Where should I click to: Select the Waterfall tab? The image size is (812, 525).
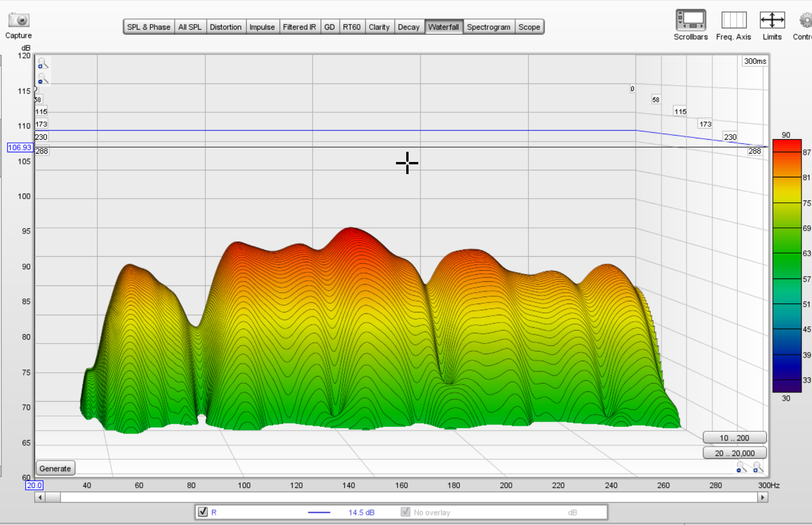click(x=443, y=27)
